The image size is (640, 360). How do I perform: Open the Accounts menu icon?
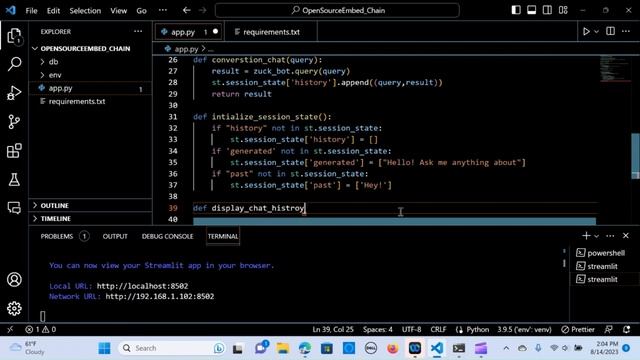click(14, 280)
